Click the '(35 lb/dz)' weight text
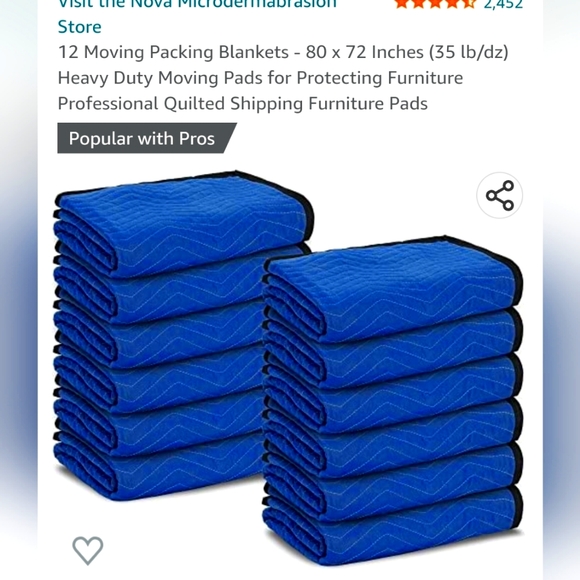 [x=469, y=52]
